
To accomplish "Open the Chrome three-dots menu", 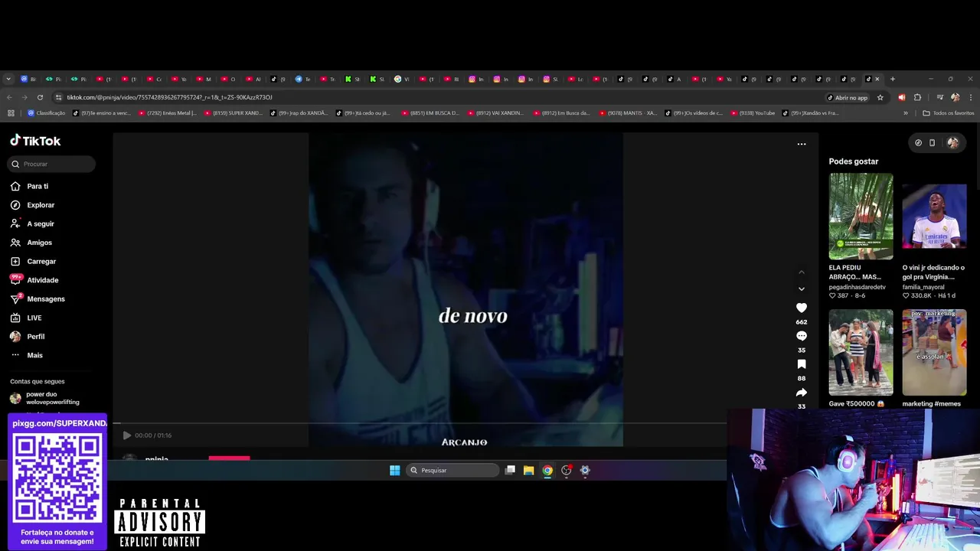I will click(x=971, y=97).
